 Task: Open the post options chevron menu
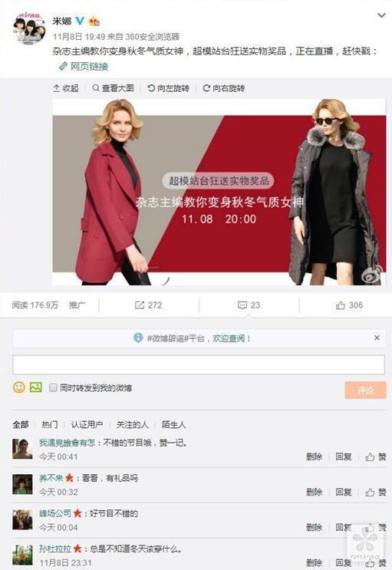[x=381, y=15]
